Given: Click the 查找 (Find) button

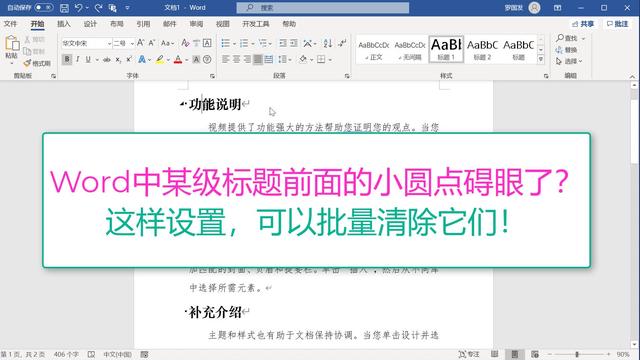Looking at the screenshot, I should (567, 38).
